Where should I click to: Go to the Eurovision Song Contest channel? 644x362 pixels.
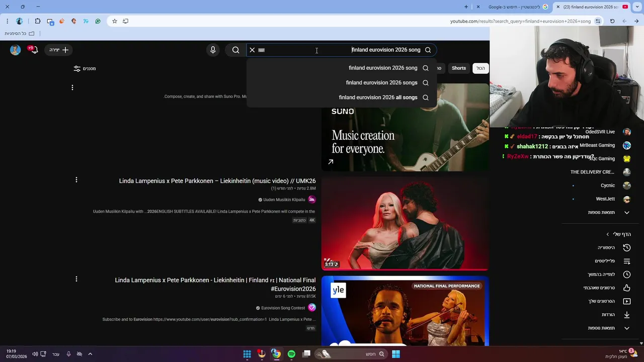tap(283, 308)
